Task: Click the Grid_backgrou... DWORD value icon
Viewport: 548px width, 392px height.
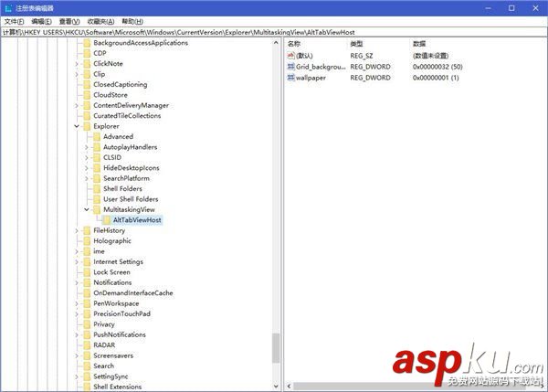Action: tap(290, 67)
